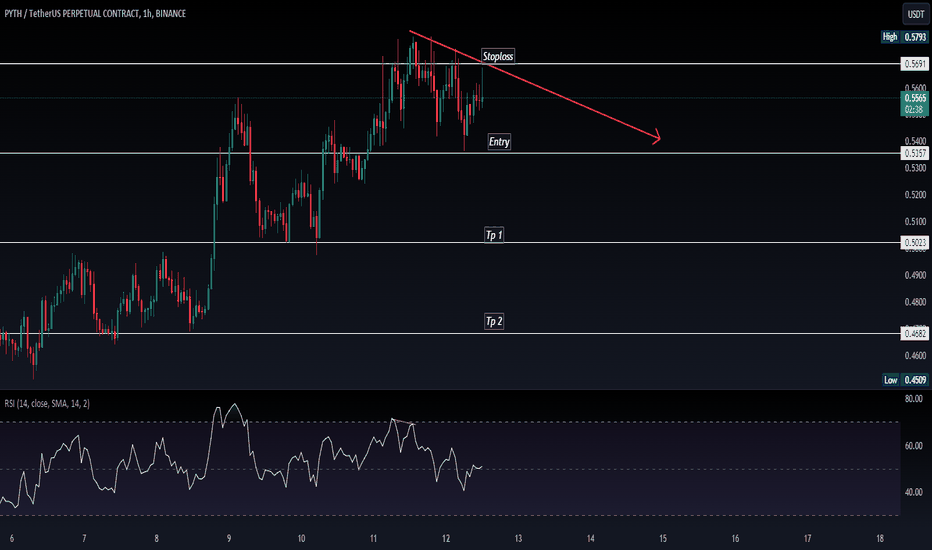Click the 0.5357 entry price tag
Viewport: 932px width, 550px height.
(915, 153)
